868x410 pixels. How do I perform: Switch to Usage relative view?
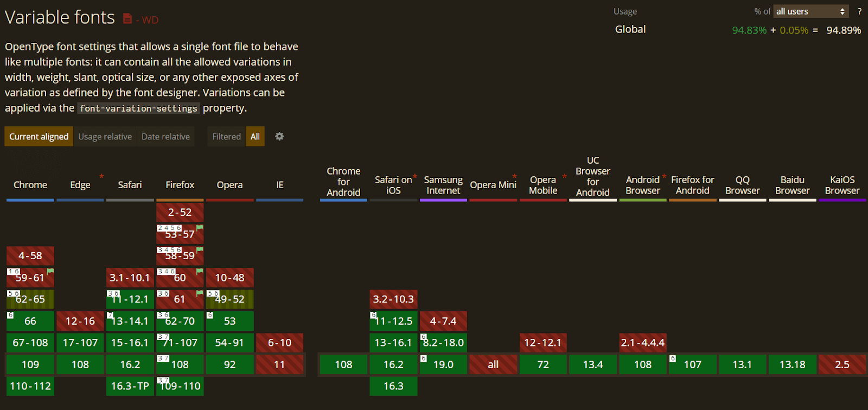pos(105,137)
